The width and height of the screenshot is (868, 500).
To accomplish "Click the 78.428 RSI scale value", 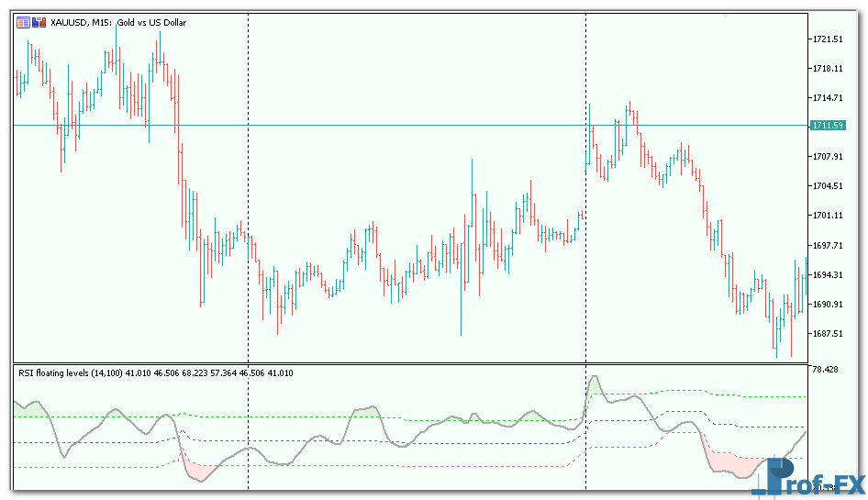I will [x=826, y=369].
